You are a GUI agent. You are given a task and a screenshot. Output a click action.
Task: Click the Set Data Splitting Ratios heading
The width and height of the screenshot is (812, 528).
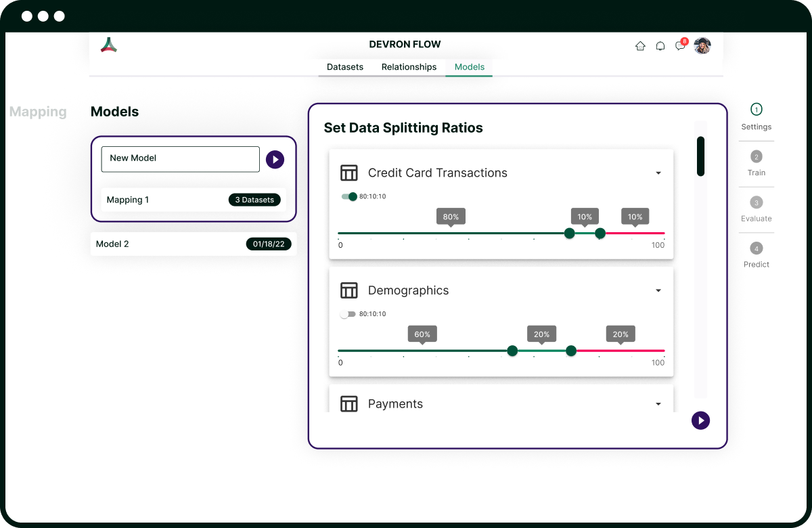click(403, 128)
